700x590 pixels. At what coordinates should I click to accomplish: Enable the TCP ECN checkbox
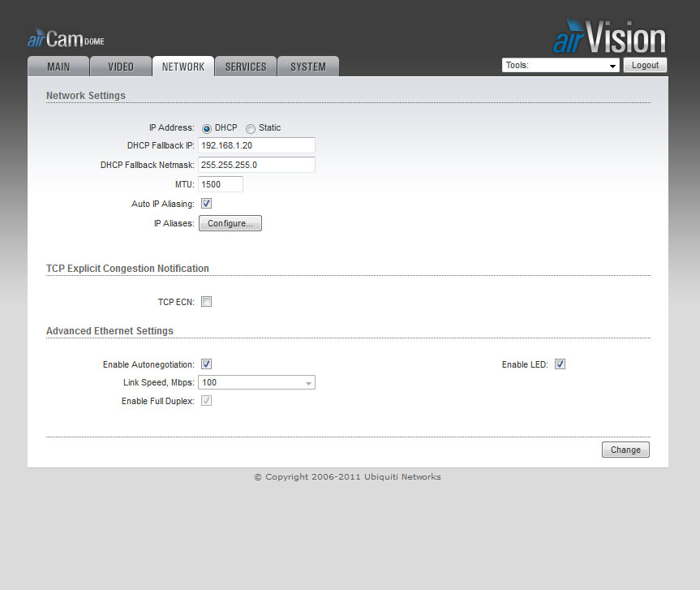pos(206,302)
